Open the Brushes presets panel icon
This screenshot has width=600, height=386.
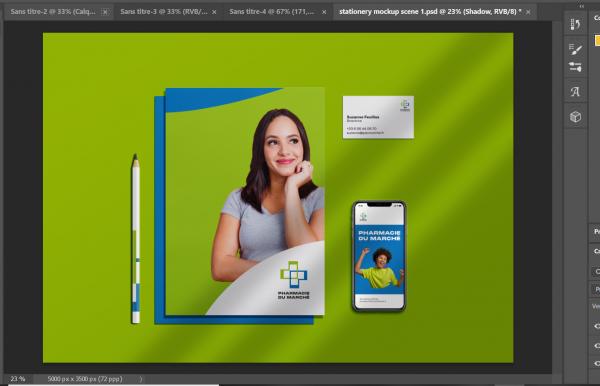[x=575, y=67]
